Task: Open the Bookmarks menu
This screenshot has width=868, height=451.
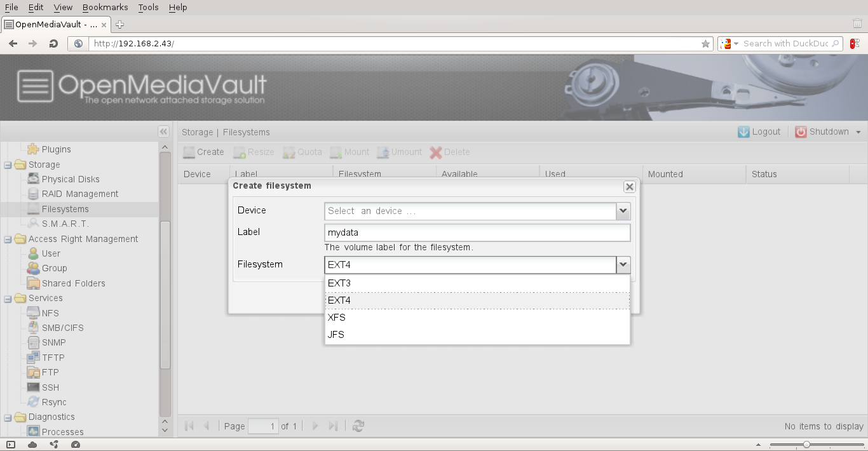Action: [105, 7]
